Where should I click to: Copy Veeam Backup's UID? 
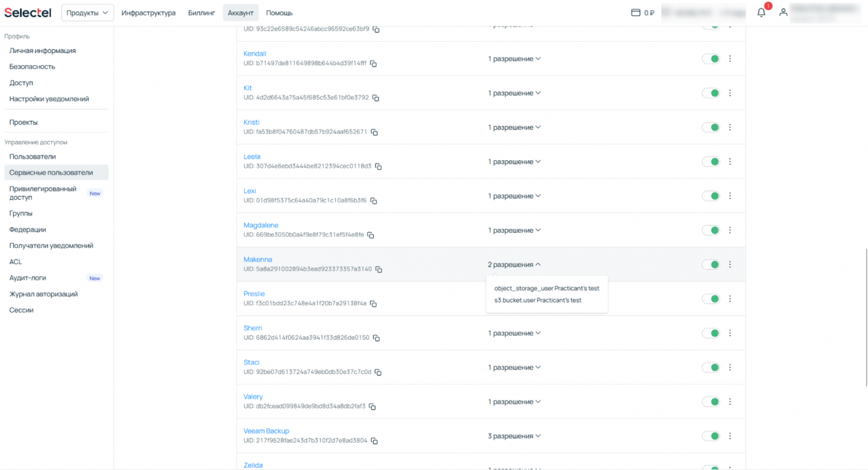374,441
